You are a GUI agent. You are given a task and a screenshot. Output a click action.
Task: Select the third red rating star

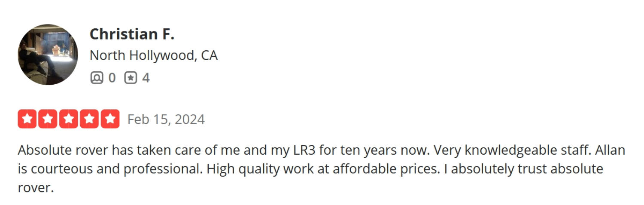[x=69, y=119]
